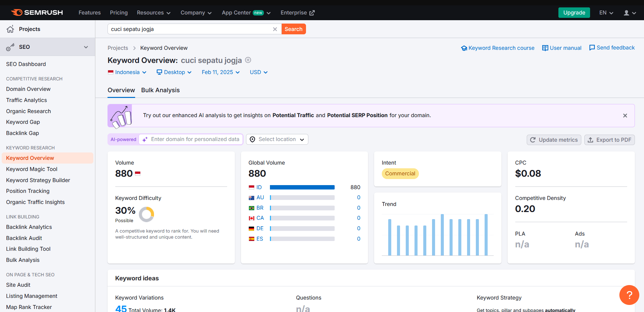The height and width of the screenshot is (312, 644).
Task: Expand the Resources menu
Action: click(x=154, y=13)
